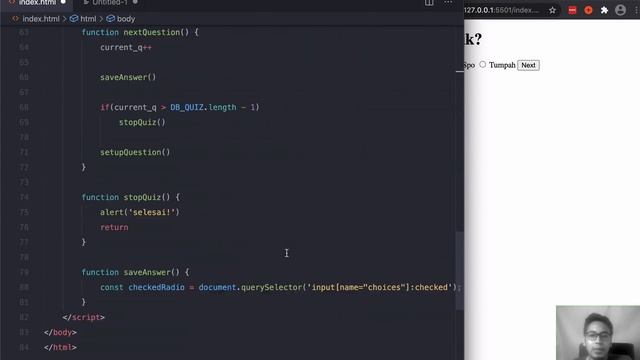The height and width of the screenshot is (360, 640).
Task: Click the unsaved dot on index.html tab
Action: click(63, 2)
